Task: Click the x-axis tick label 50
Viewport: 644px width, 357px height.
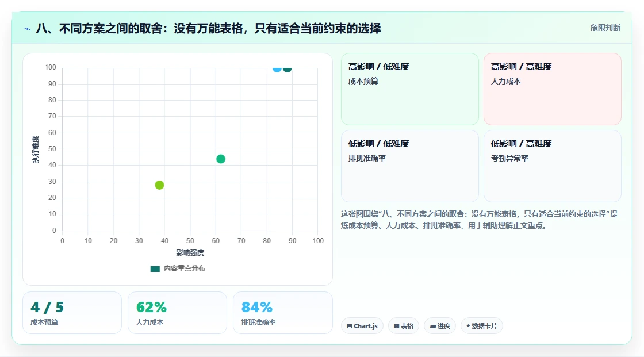Action: tap(190, 241)
